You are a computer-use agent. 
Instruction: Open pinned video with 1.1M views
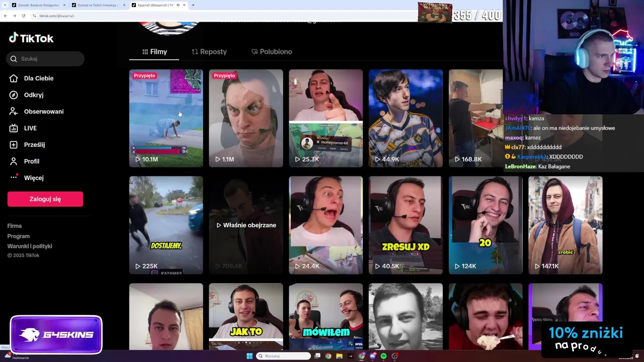(246, 118)
